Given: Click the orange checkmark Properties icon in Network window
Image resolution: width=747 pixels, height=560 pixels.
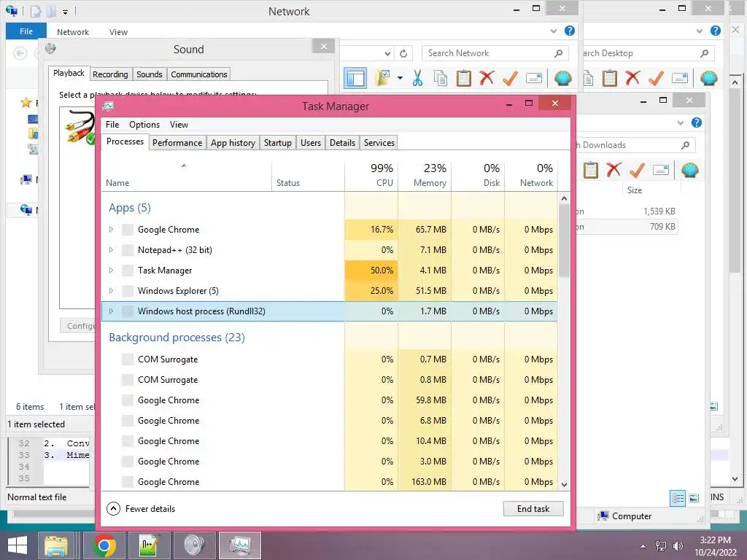Looking at the screenshot, I should pyautogui.click(x=510, y=78).
